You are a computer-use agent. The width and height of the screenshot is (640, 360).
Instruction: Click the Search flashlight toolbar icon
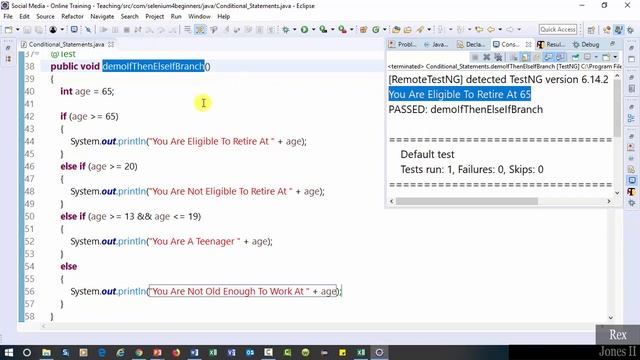coord(420,29)
